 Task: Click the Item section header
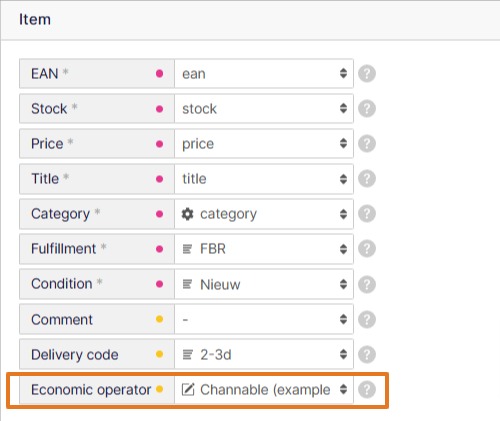coord(35,19)
